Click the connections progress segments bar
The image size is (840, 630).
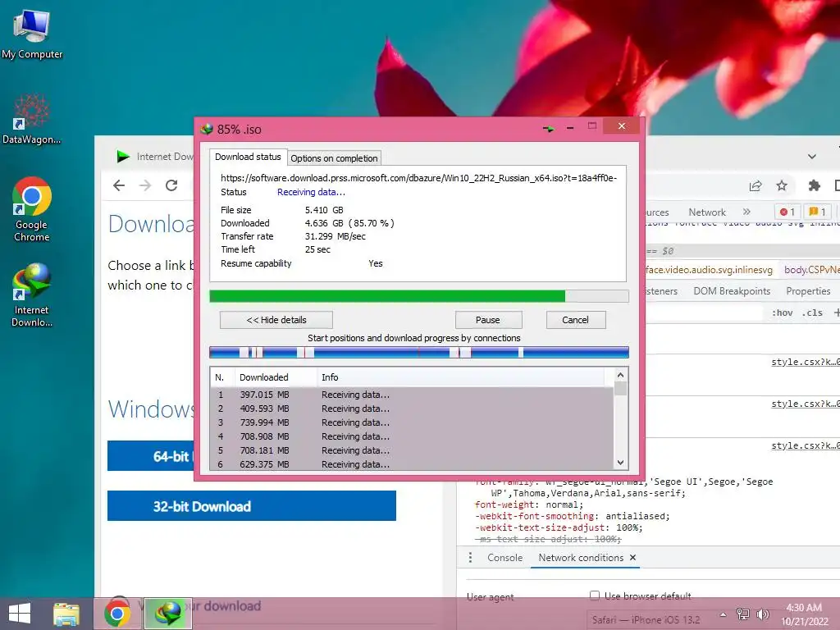419,352
